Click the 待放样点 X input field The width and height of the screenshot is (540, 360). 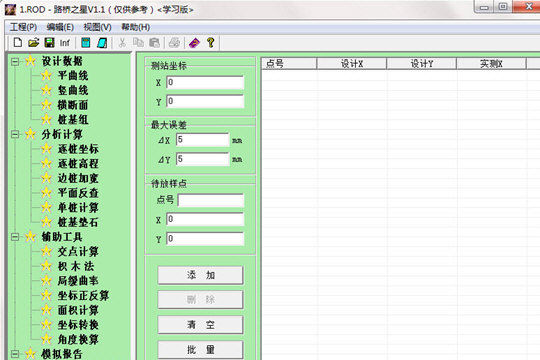205,219
